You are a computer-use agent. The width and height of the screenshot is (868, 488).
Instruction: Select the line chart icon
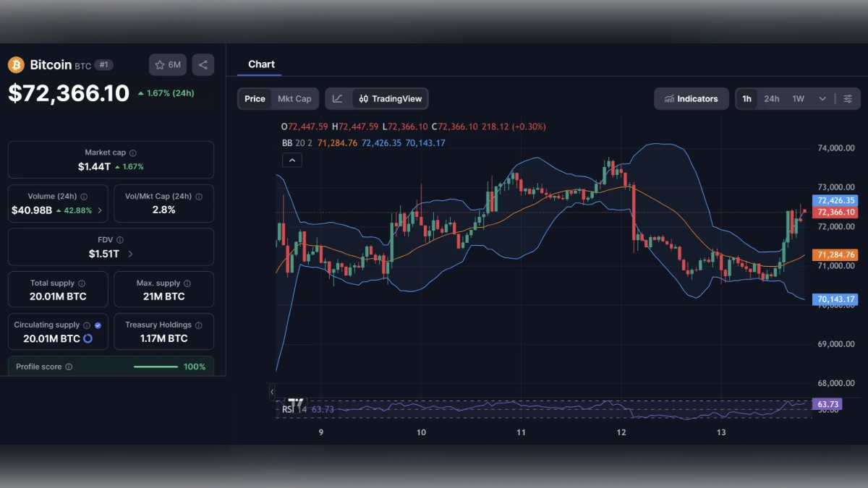click(337, 98)
